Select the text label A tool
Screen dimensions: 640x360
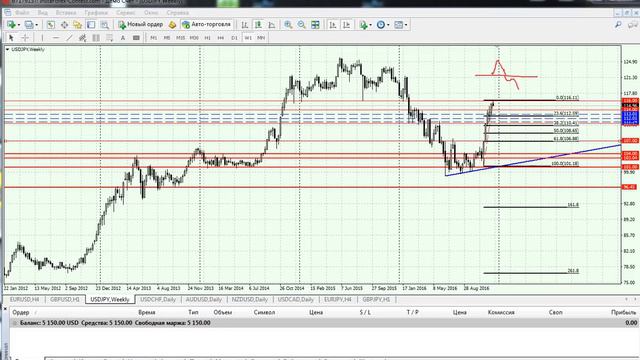122,38
